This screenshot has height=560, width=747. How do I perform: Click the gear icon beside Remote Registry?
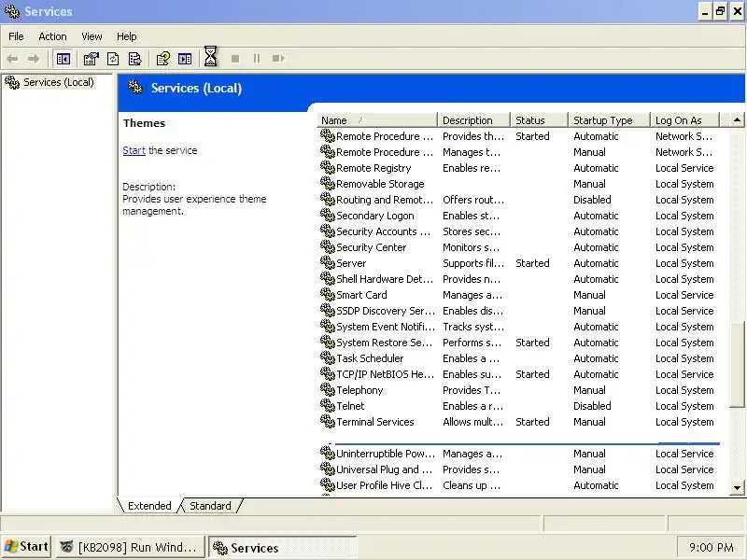[328, 168]
